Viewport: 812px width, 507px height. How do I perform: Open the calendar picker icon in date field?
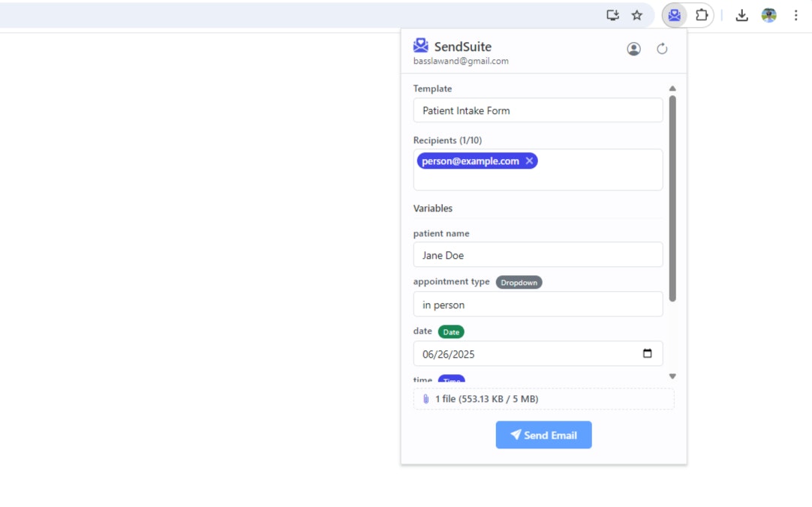(648, 353)
